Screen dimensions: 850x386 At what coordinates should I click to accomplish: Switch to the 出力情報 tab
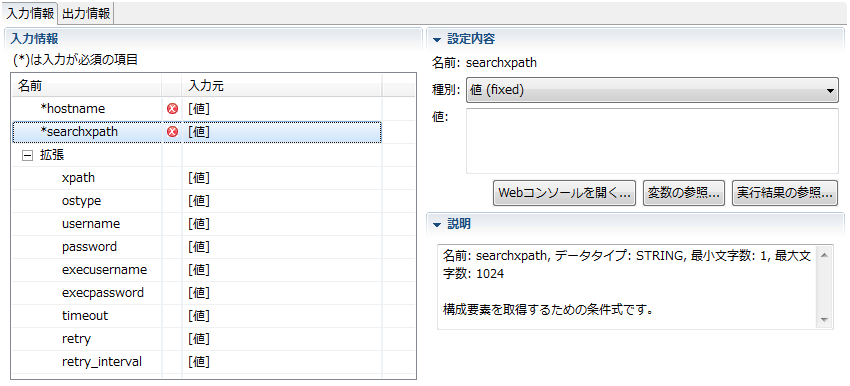point(87,14)
